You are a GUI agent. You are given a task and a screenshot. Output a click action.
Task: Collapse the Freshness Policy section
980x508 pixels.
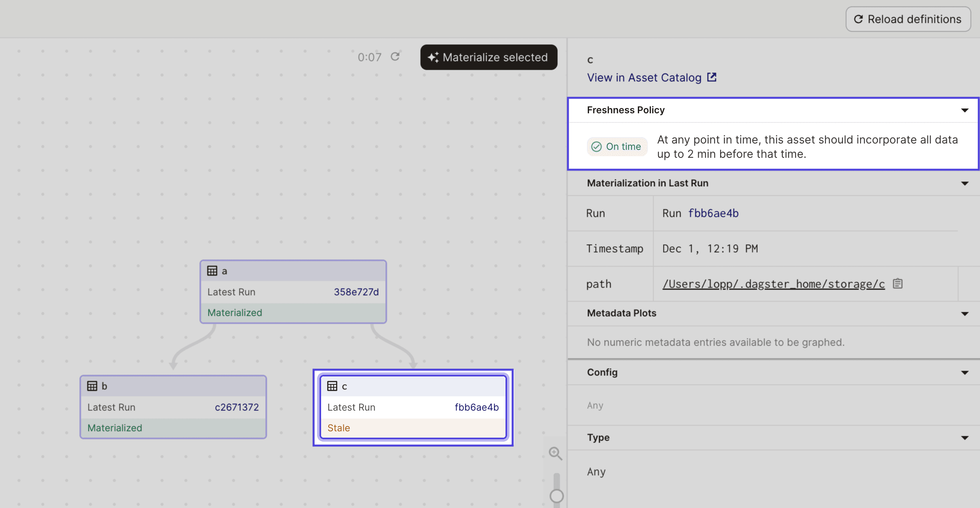pyautogui.click(x=965, y=110)
